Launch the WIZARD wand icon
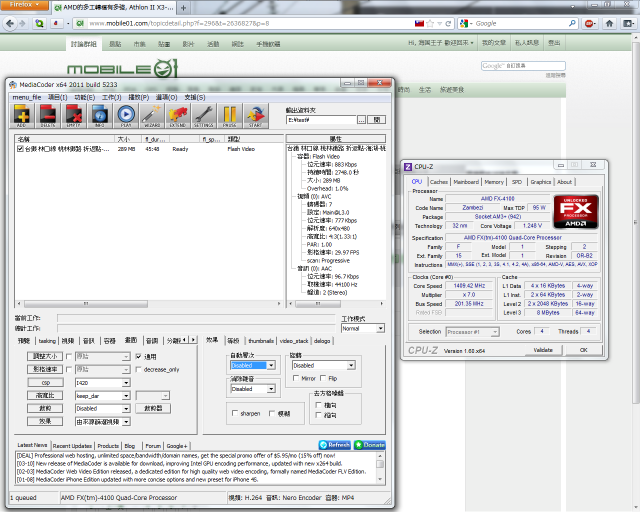Screen dimensions: 640x512 pos(152,116)
